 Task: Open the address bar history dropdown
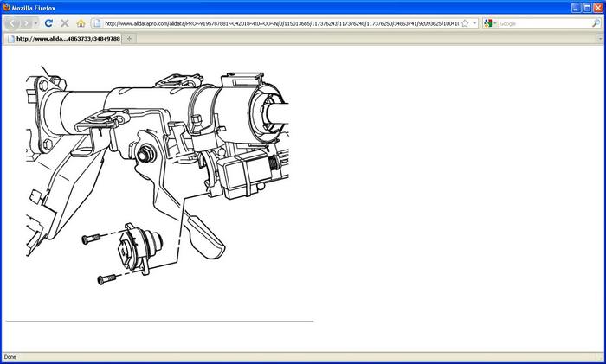(x=474, y=23)
